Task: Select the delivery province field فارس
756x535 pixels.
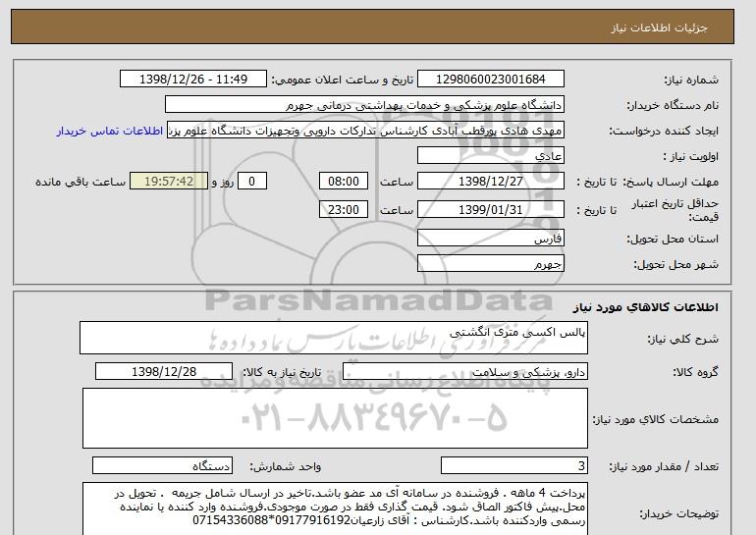Action: pyautogui.click(x=490, y=239)
